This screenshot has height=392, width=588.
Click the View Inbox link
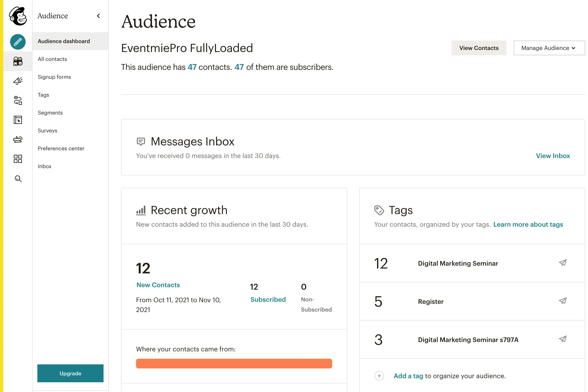(553, 156)
